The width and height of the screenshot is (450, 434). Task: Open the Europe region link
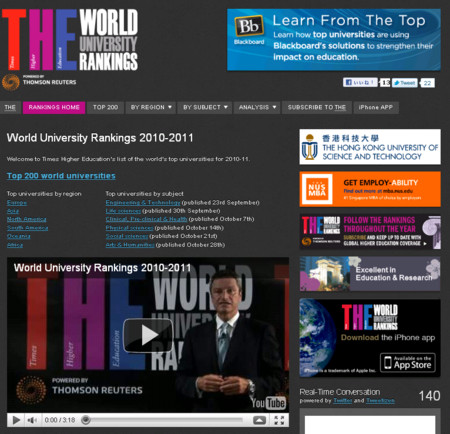(17, 203)
